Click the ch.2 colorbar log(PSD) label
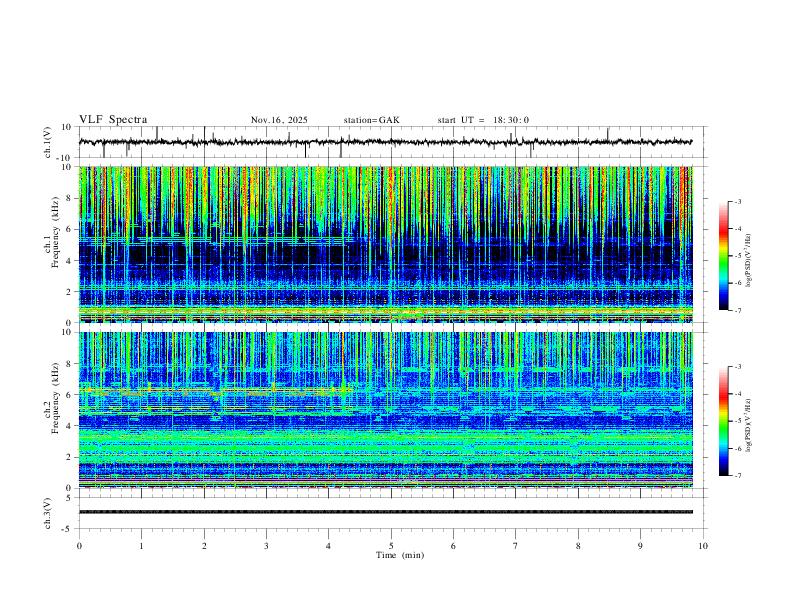The image size is (792, 612). (748, 425)
